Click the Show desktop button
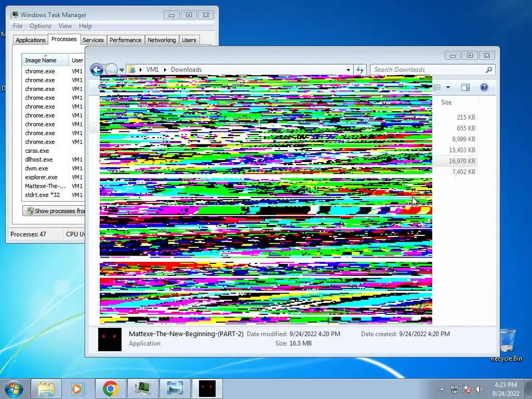 tap(528, 389)
